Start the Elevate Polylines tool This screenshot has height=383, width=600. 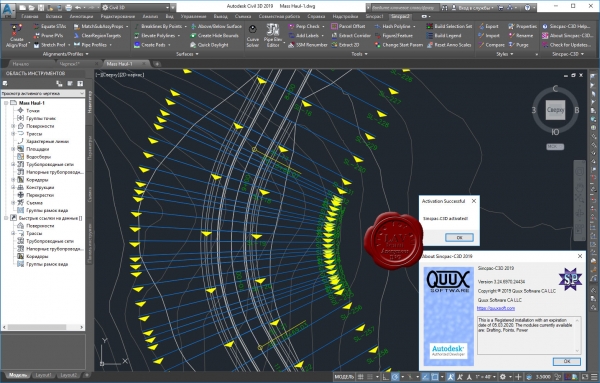pyautogui.click(x=156, y=36)
